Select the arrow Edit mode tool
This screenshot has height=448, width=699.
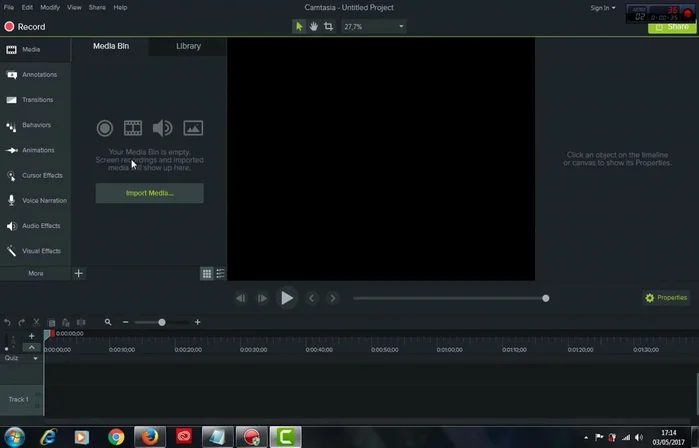point(299,27)
